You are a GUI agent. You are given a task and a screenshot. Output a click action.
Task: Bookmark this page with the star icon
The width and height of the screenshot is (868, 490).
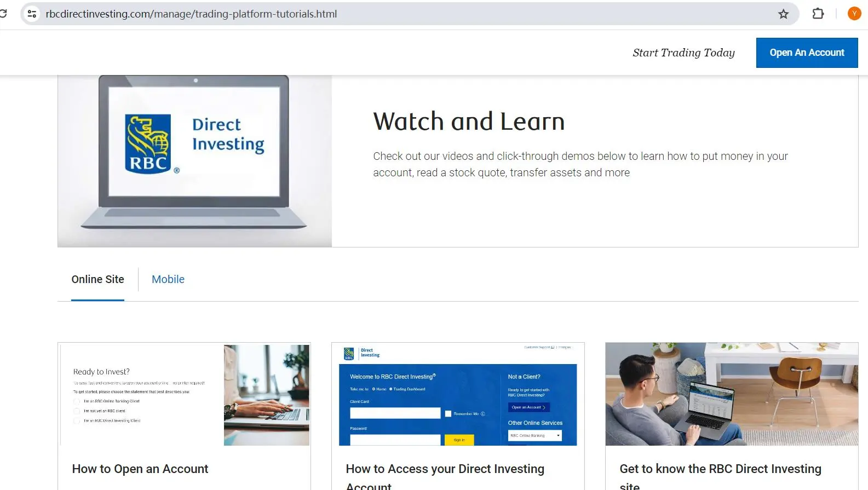pos(784,14)
